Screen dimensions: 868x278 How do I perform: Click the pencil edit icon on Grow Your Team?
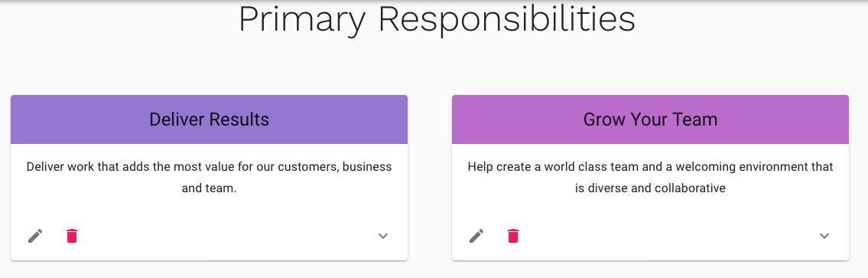pyautogui.click(x=476, y=237)
